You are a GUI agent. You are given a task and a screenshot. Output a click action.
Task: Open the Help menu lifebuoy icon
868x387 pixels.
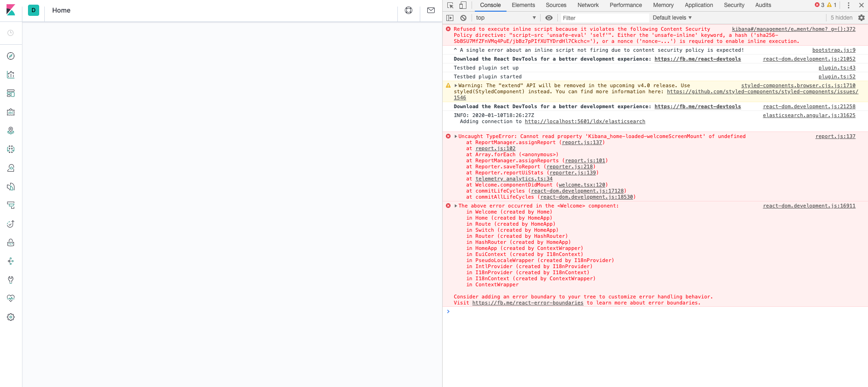[409, 10]
